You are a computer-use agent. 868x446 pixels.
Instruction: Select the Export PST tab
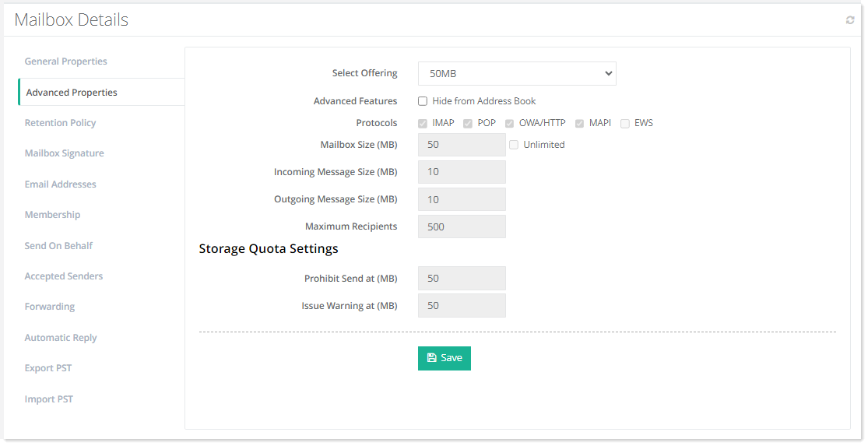pos(48,368)
